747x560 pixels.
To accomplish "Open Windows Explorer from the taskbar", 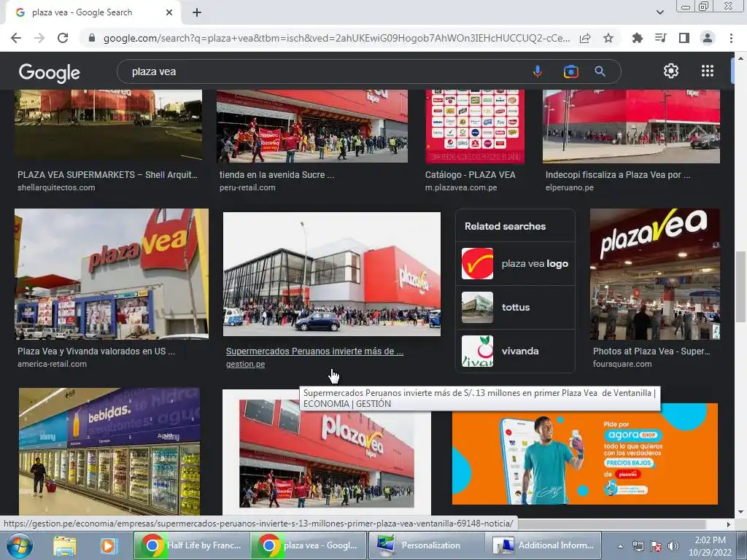I will (x=64, y=545).
